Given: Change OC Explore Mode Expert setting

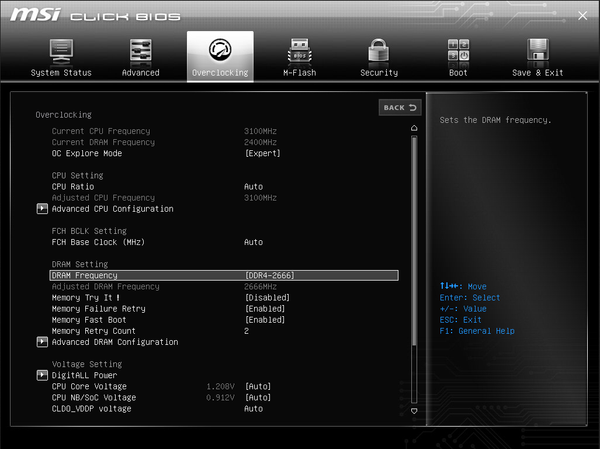Looking at the screenshot, I should coord(262,154).
